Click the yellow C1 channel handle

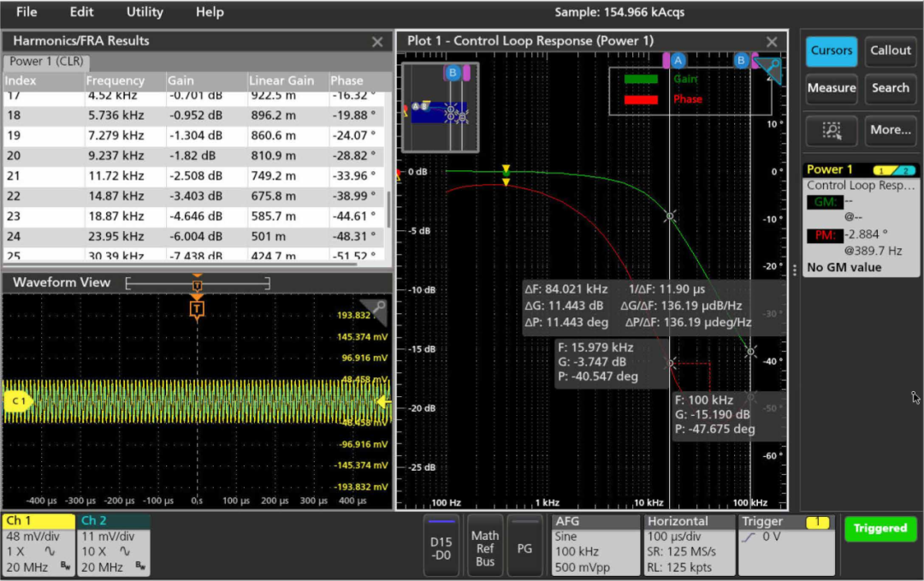(x=16, y=400)
